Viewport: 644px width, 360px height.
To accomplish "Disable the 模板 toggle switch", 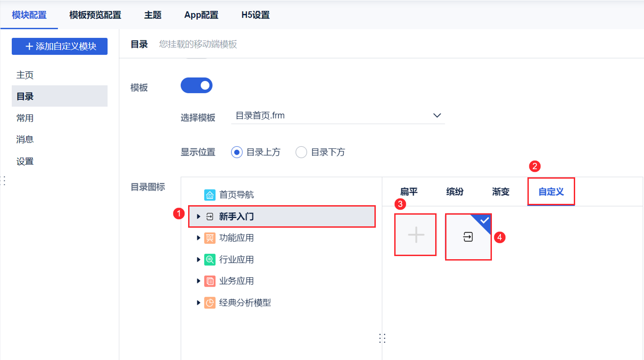I will [x=197, y=85].
